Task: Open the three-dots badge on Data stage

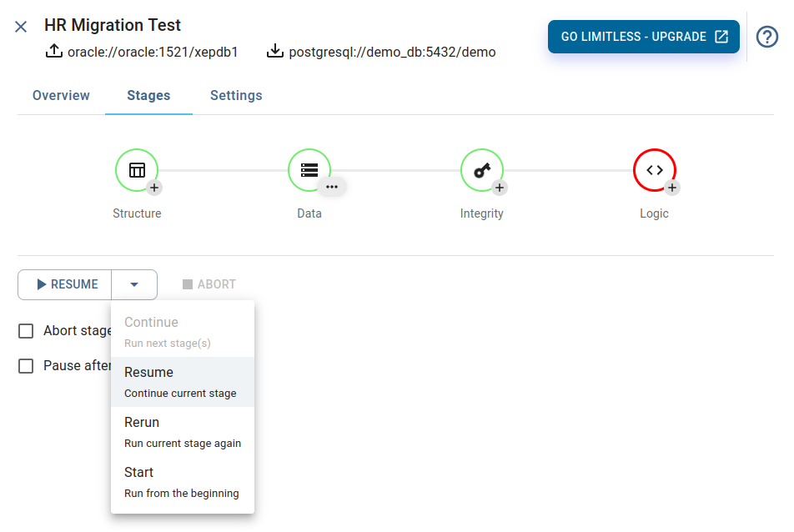Action: (x=332, y=188)
